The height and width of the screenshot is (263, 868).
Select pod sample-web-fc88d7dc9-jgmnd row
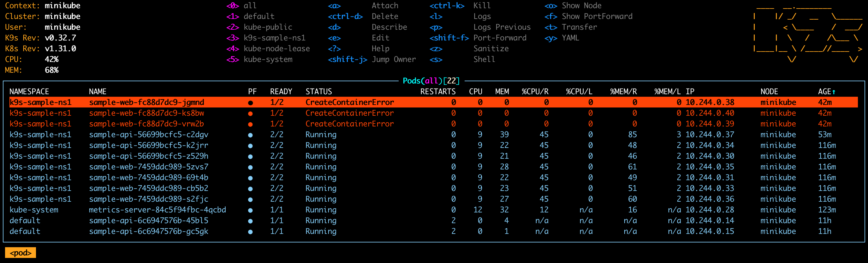(x=433, y=102)
